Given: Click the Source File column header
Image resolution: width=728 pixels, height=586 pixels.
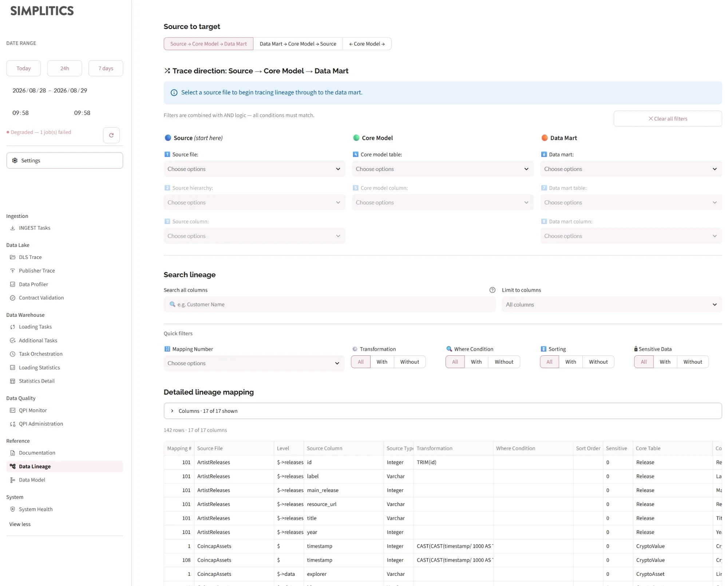Looking at the screenshot, I should coord(234,449).
